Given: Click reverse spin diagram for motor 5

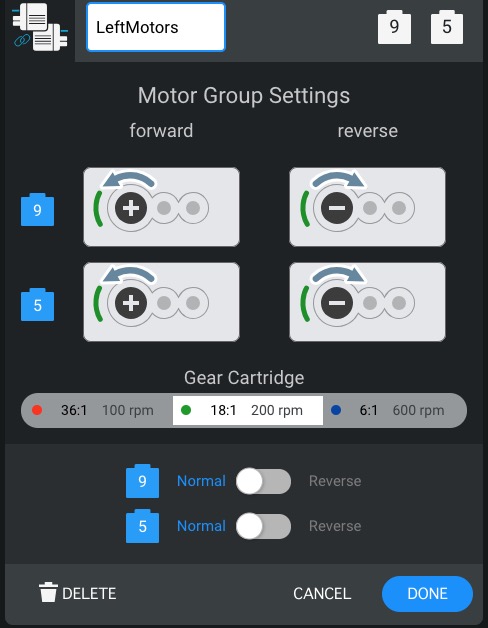Looking at the screenshot, I should coord(367,302).
